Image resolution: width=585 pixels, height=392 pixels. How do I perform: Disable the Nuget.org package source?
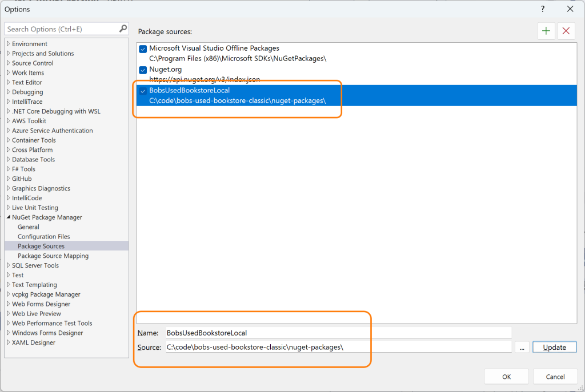(x=142, y=69)
